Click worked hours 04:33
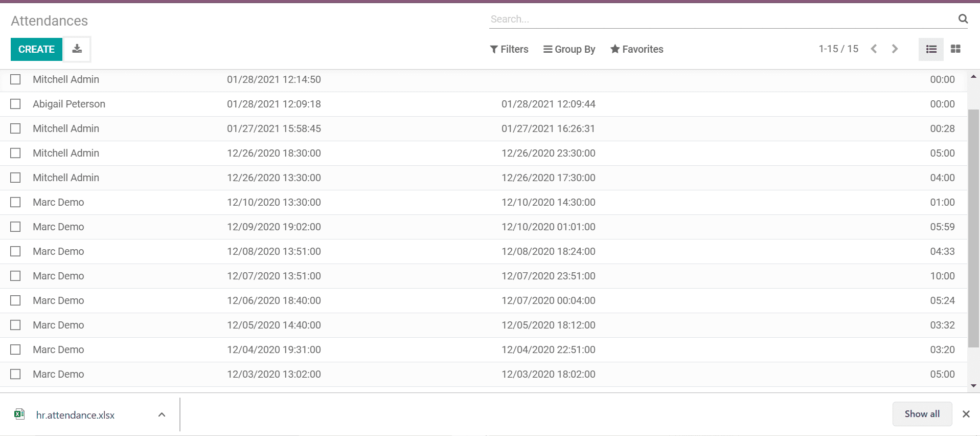 point(942,251)
